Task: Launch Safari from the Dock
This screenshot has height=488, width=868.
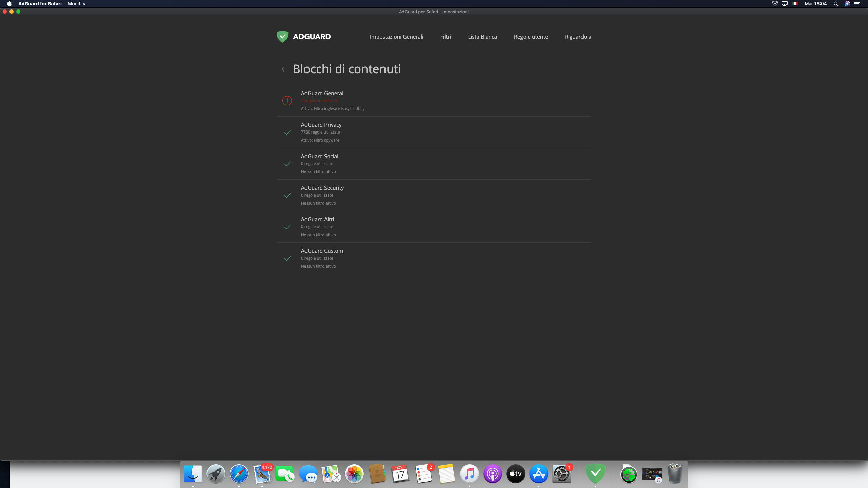Action: tap(239, 473)
